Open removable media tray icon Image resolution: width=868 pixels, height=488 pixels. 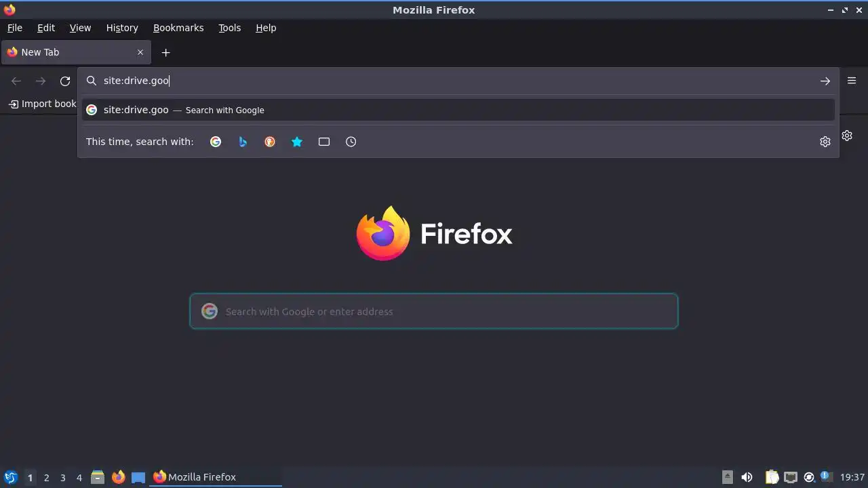(x=727, y=477)
